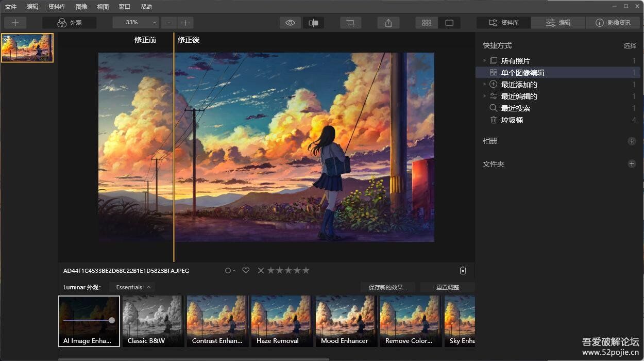Image resolution: width=644 pixels, height=361 pixels.
Task: Select the filmstrip thumbnail of the image
Action: [x=27, y=48]
